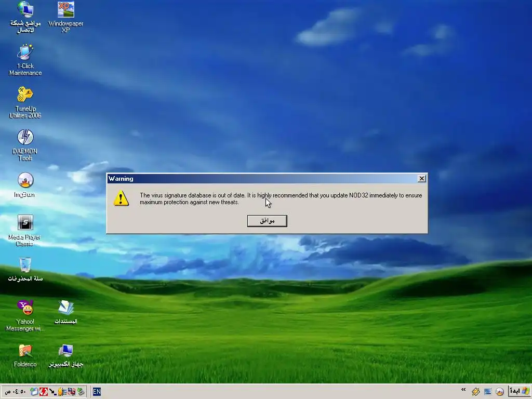Open the المستندات documents icon
The width and height of the screenshot is (532, 399).
[66, 312]
